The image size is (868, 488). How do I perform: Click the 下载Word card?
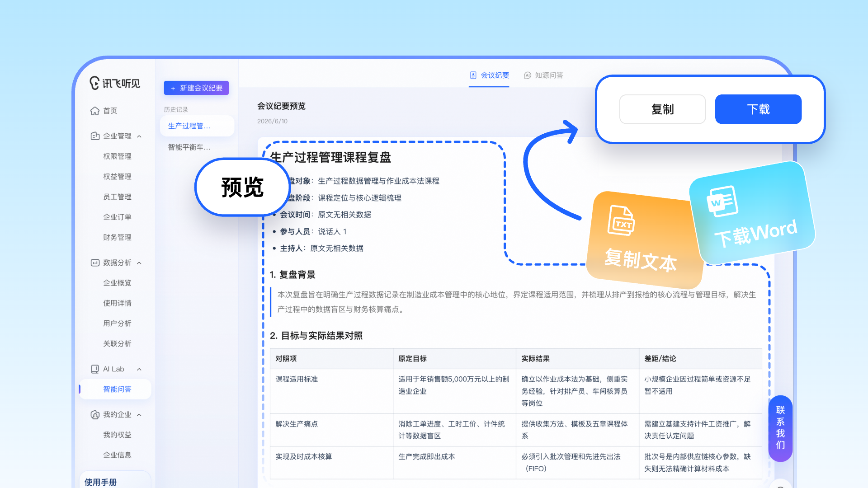pos(752,213)
